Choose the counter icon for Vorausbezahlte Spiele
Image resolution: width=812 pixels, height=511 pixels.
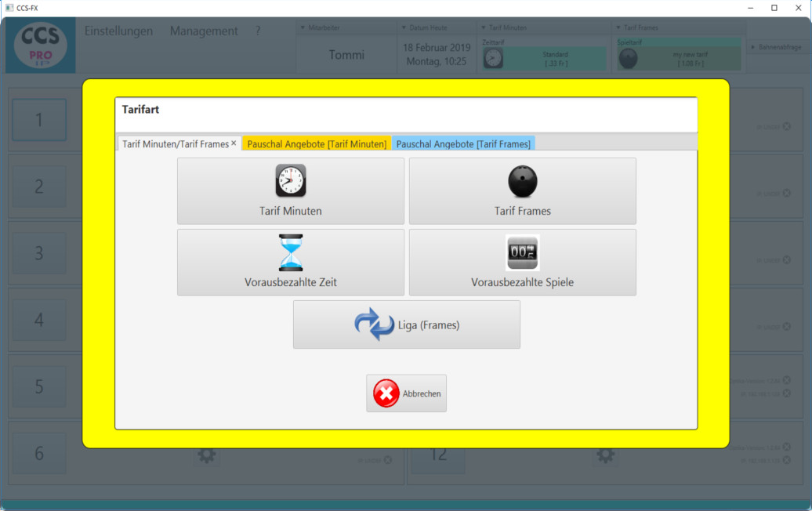click(x=523, y=252)
